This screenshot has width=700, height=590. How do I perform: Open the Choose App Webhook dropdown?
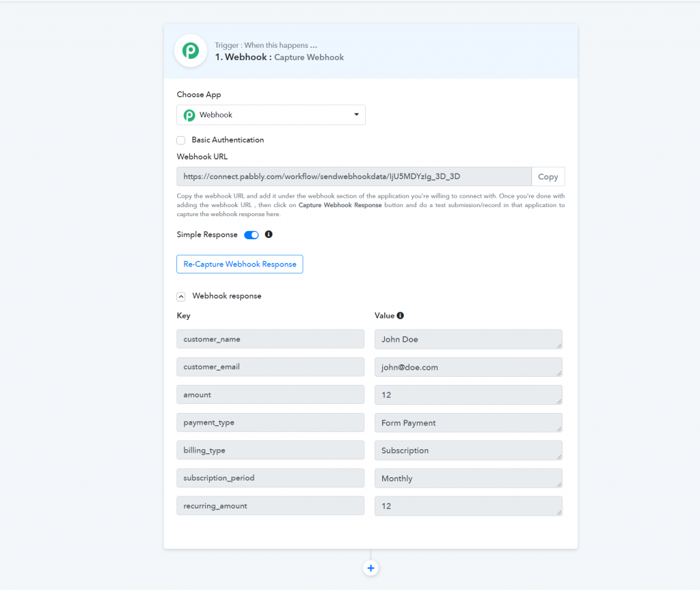pos(271,115)
